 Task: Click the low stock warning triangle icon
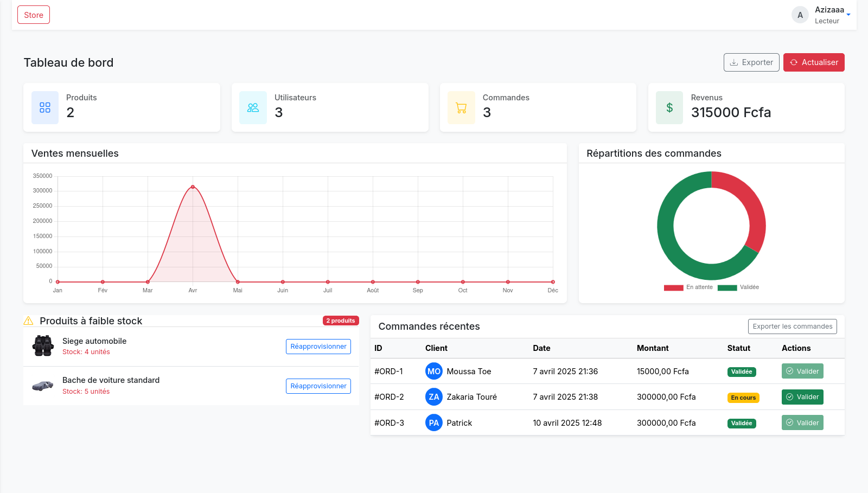pos(29,321)
